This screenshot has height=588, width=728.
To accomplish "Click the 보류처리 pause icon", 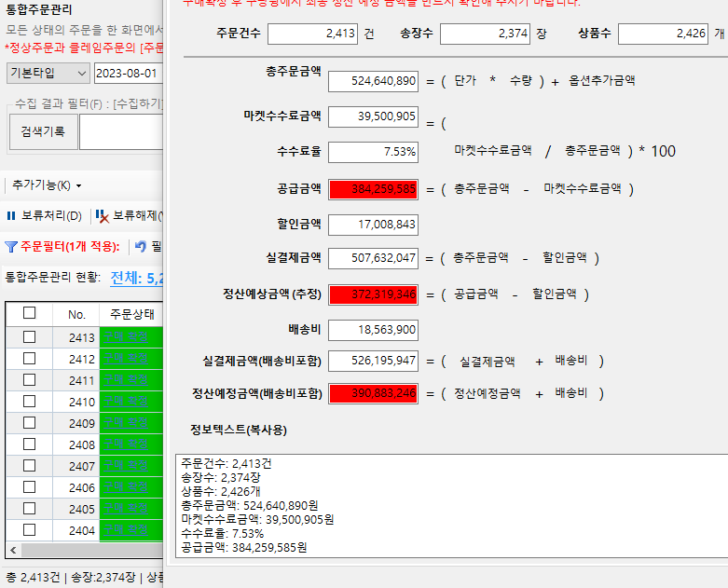I will click(x=11, y=216).
